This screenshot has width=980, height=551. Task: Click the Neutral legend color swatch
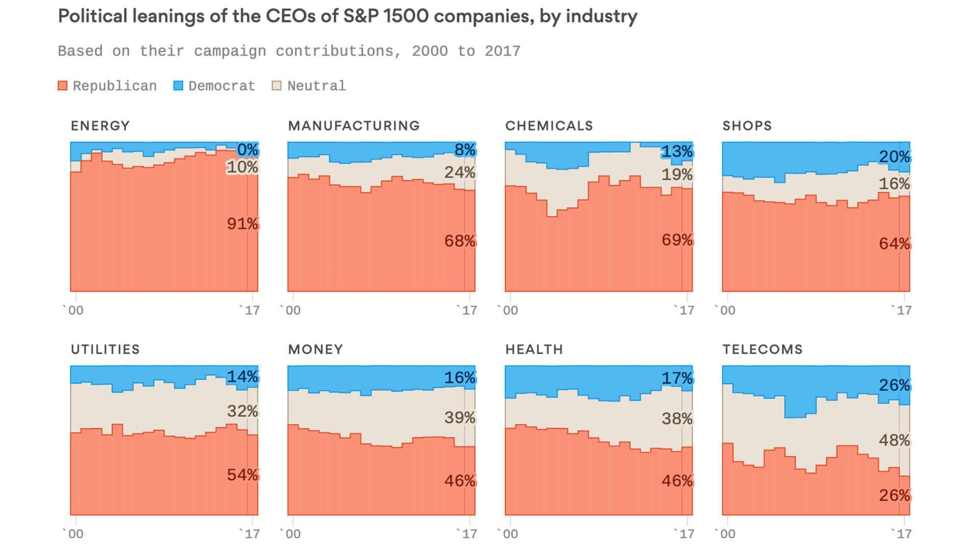point(277,86)
